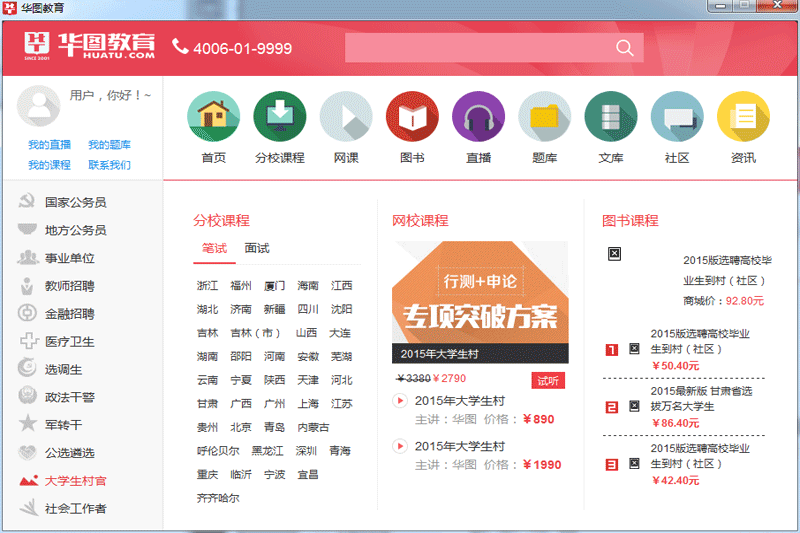800x533 pixels.
Task: Click the 分校课程 section heading
Action: [221, 221]
